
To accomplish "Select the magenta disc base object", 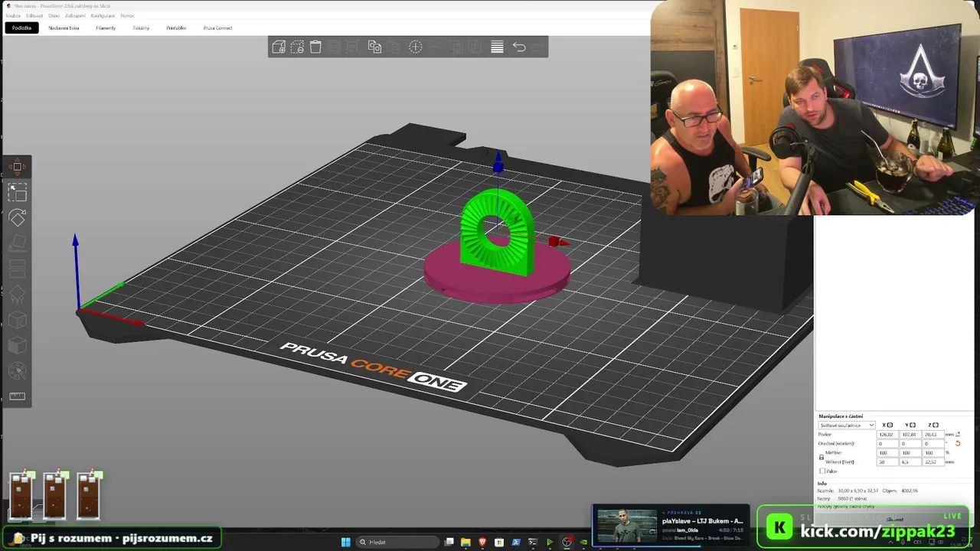I will 498,275.
